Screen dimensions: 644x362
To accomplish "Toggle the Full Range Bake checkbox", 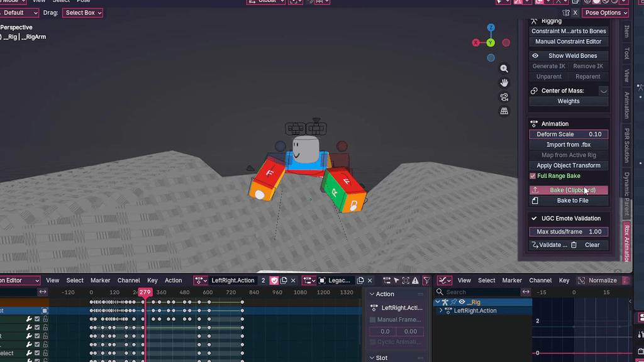I will pos(533,176).
